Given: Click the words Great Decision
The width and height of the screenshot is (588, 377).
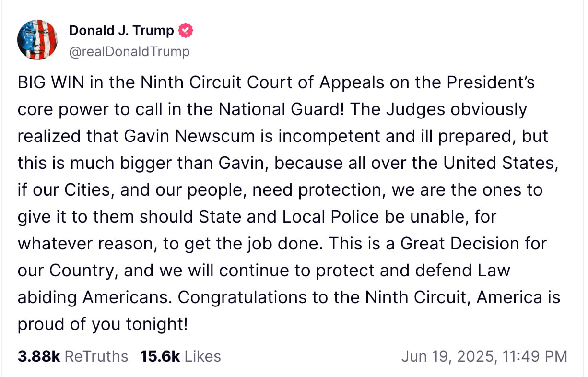Looking at the screenshot, I should (459, 244).
